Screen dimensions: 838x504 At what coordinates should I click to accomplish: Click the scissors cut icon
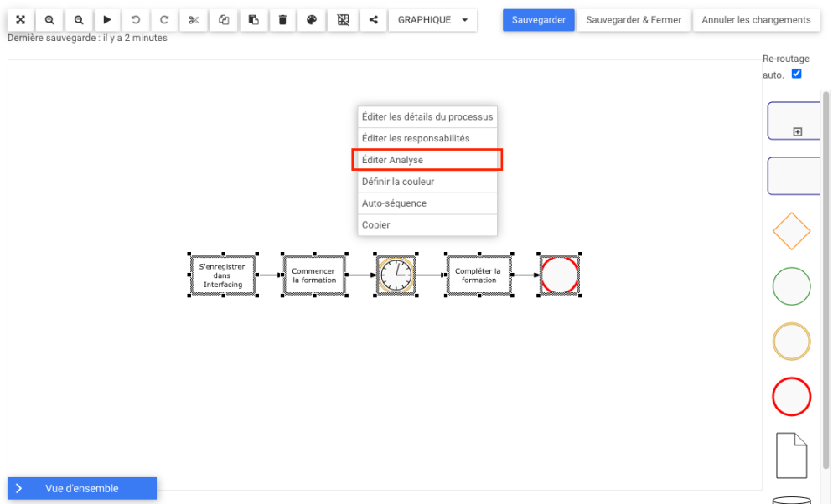click(194, 20)
